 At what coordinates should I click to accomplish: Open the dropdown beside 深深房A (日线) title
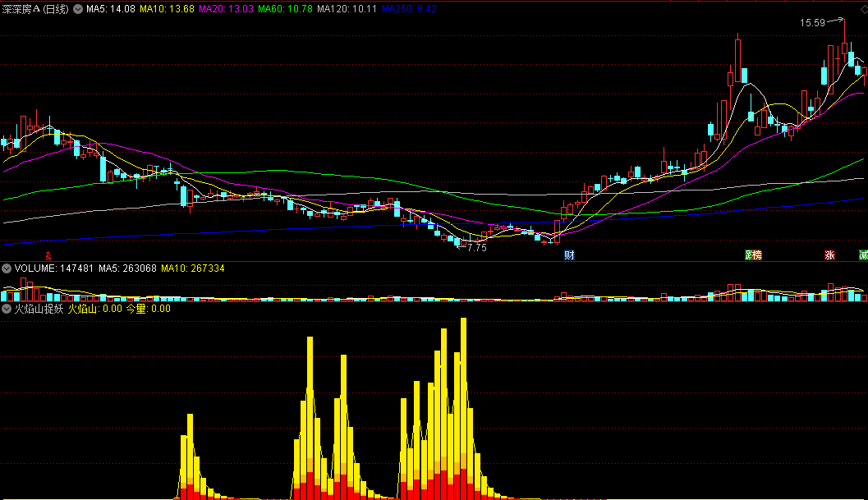(x=78, y=9)
